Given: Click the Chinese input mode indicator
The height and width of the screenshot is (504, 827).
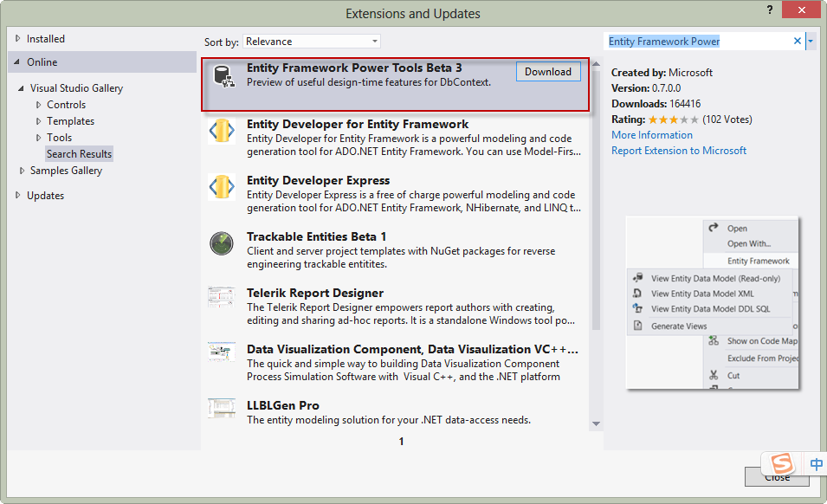Looking at the screenshot, I should pyautogui.click(x=816, y=464).
